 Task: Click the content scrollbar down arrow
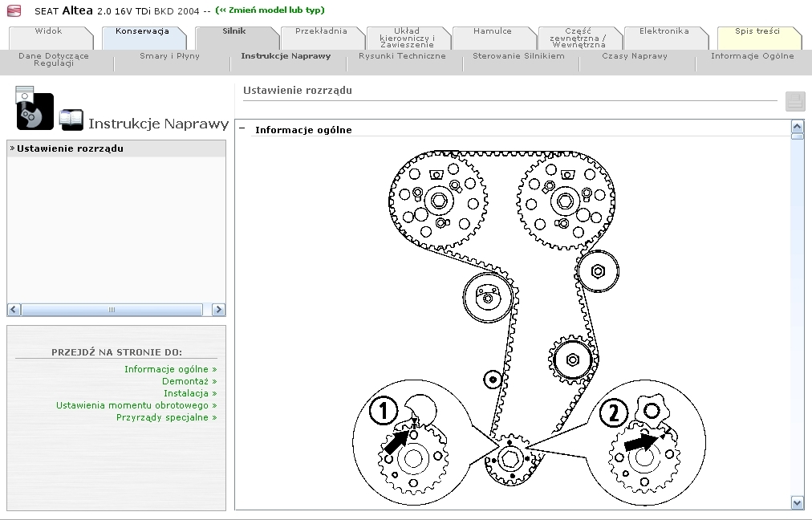[x=797, y=502]
